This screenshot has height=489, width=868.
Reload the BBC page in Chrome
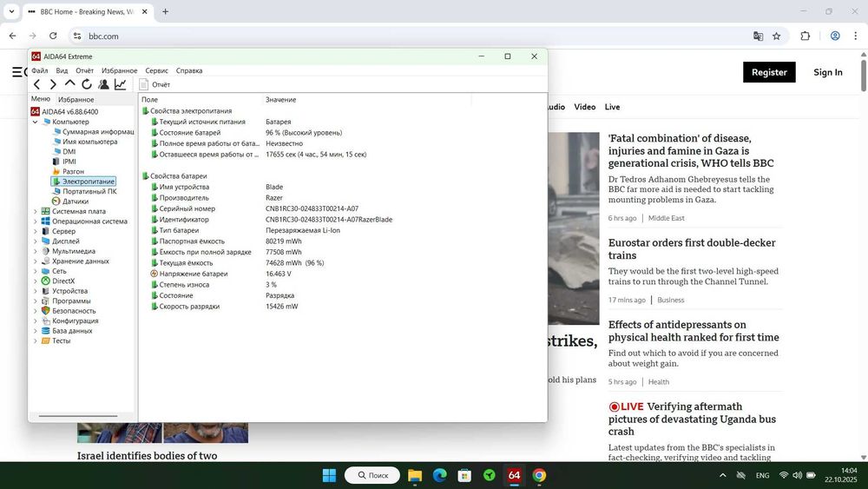(x=53, y=36)
